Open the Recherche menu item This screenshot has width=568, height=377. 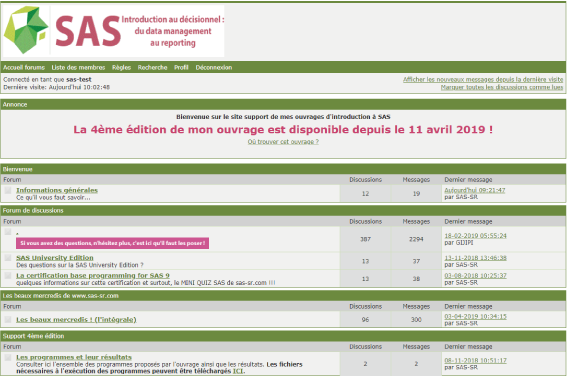153,67
